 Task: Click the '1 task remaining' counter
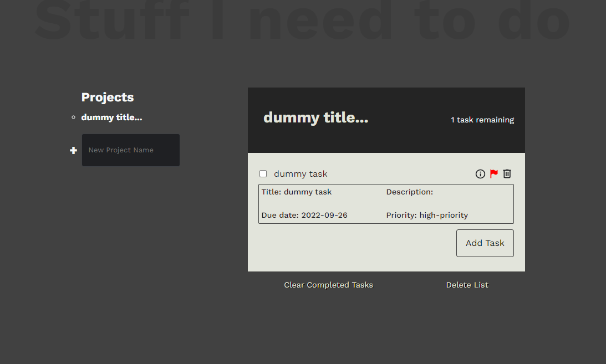[482, 120]
